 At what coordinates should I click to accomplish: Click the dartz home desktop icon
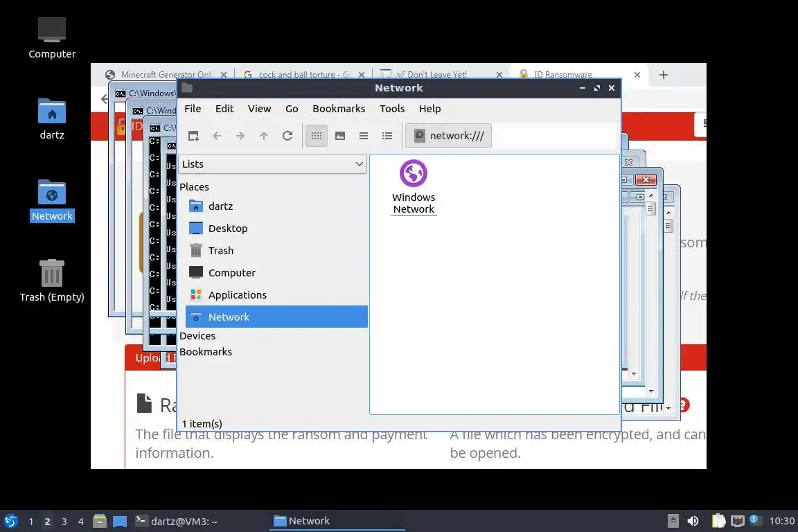pyautogui.click(x=52, y=119)
